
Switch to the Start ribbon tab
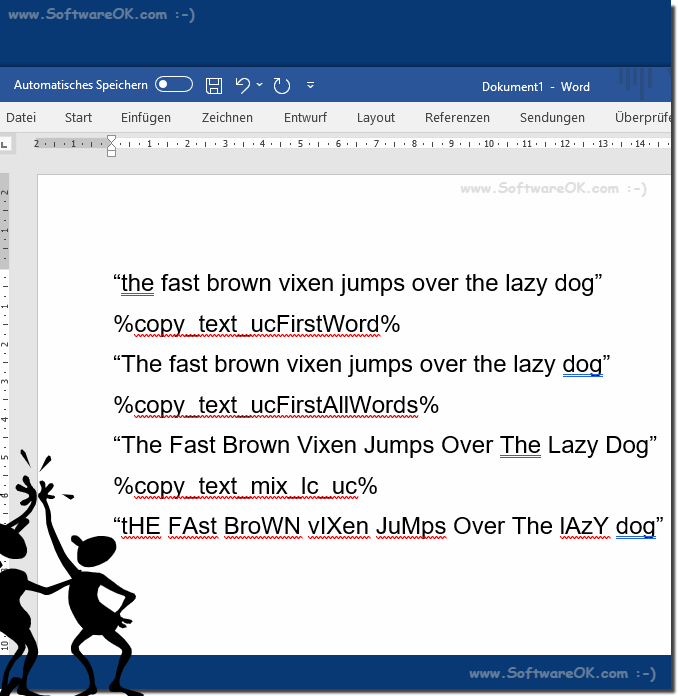tap(78, 118)
